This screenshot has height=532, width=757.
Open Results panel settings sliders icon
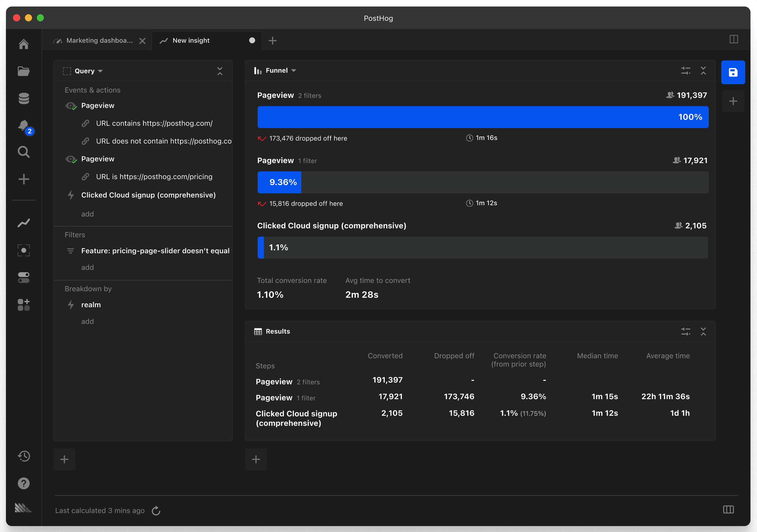point(686,331)
